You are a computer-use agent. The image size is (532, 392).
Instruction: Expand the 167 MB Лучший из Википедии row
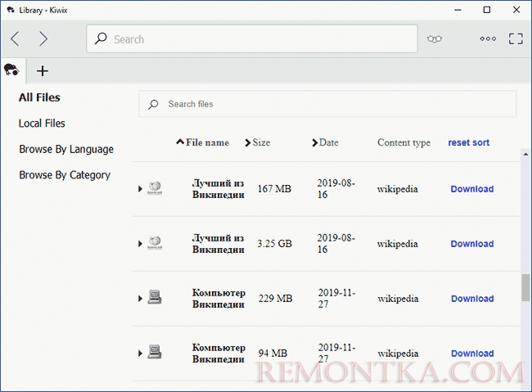[x=140, y=189]
